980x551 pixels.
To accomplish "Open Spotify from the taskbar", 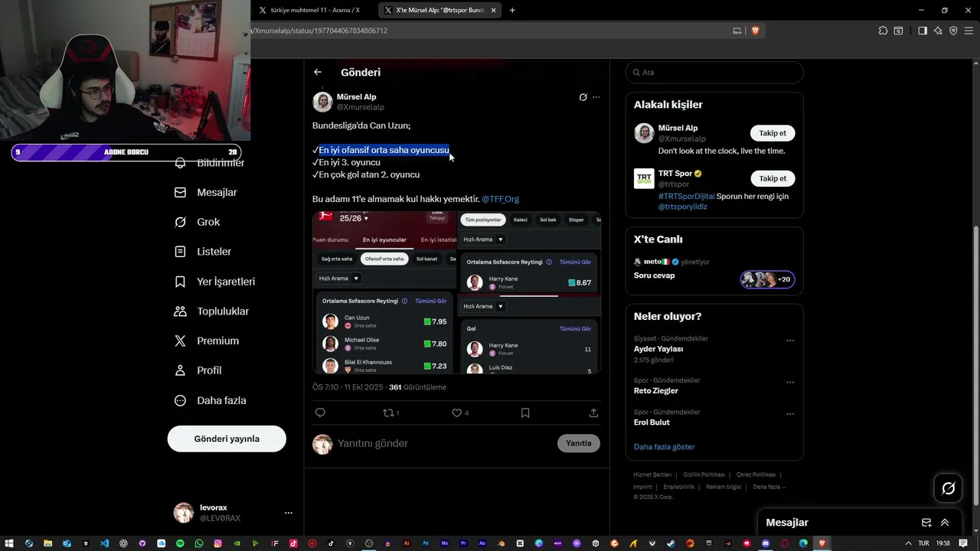I will [x=180, y=543].
